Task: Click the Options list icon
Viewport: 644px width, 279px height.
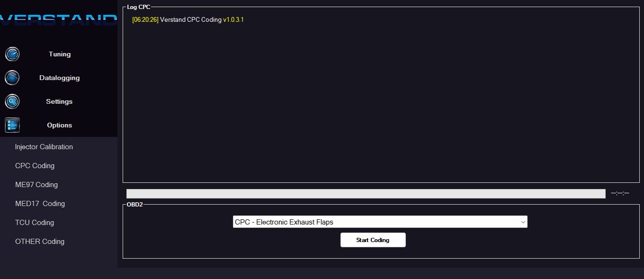Action: click(12, 125)
